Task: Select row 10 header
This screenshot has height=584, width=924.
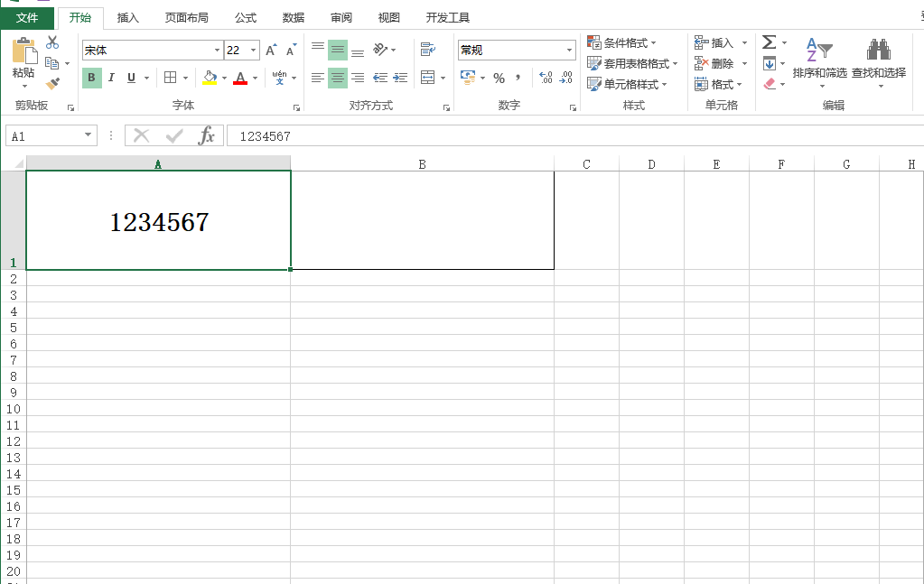Action: (13, 409)
